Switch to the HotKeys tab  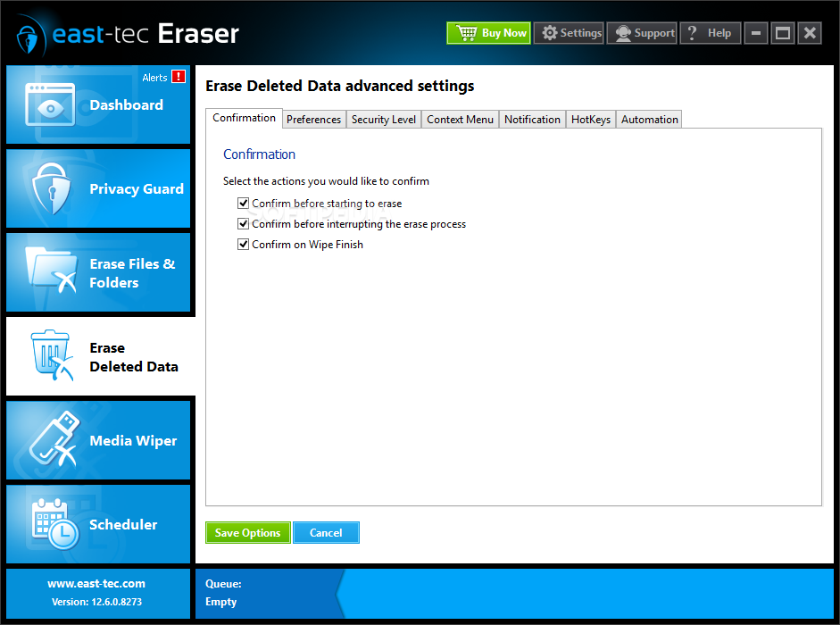click(591, 119)
